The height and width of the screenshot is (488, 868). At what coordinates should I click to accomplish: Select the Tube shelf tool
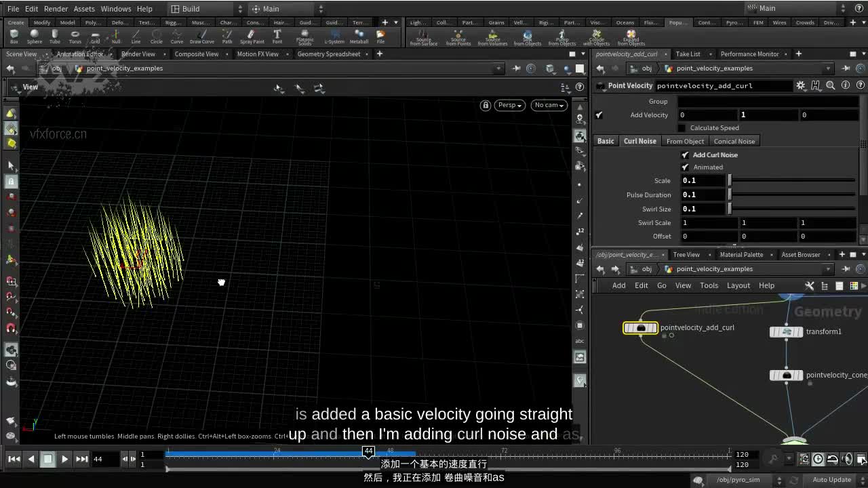[54, 36]
